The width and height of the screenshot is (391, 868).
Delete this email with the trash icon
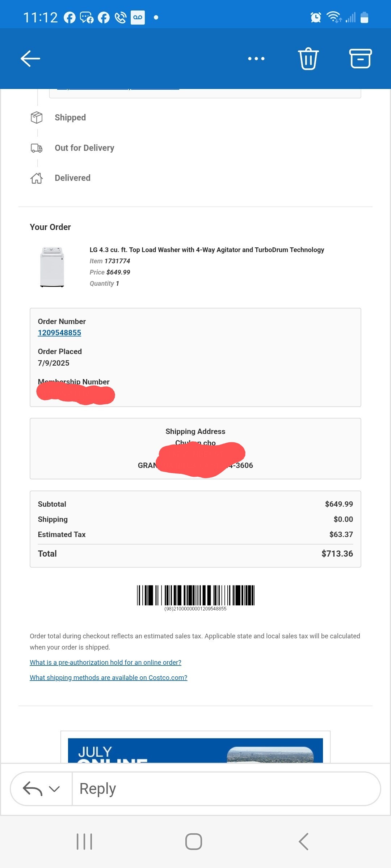click(x=308, y=59)
